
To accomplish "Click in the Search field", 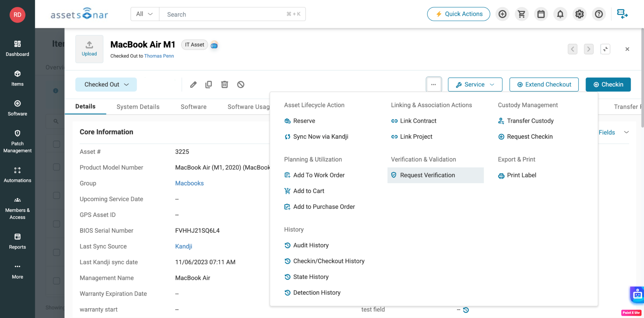I will coord(232,14).
